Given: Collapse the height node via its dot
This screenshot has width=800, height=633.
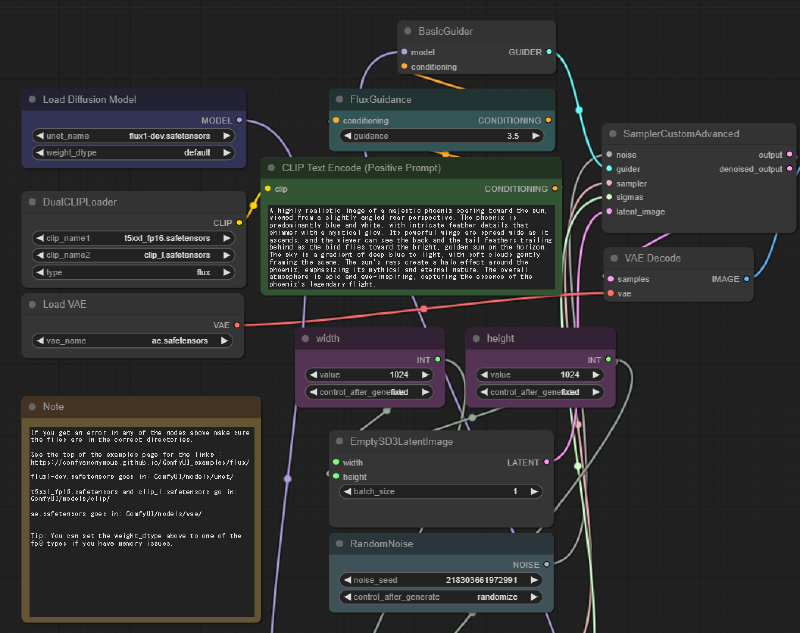Looking at the screenshot, I should pyautogui.click(x=476, y=339).
